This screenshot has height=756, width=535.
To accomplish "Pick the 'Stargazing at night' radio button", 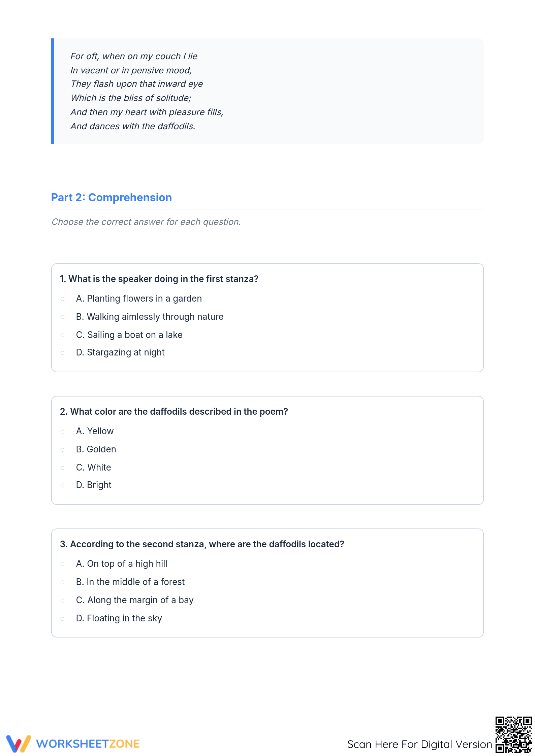I will [x=62, y=353].
